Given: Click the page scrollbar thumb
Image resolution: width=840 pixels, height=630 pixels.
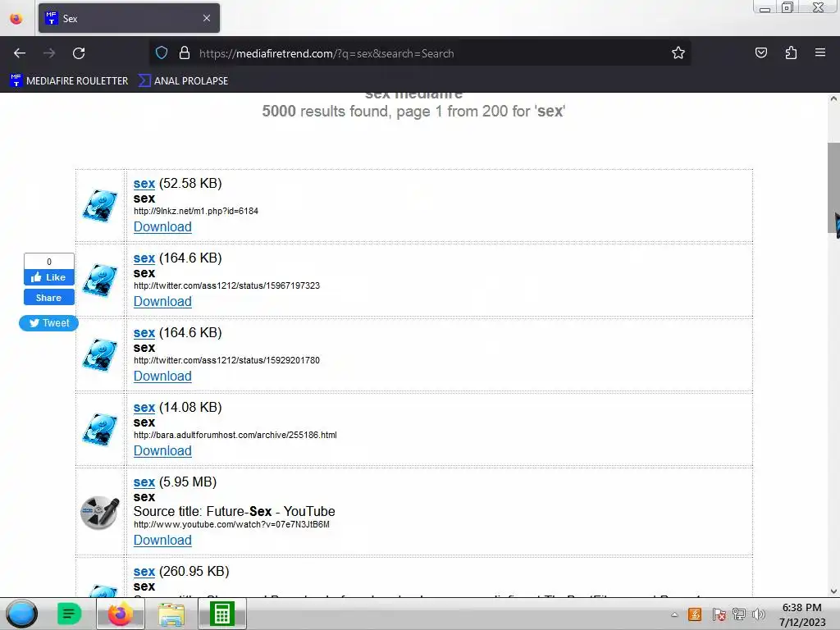Looking at the screenshot, I should tap(833, 188).
